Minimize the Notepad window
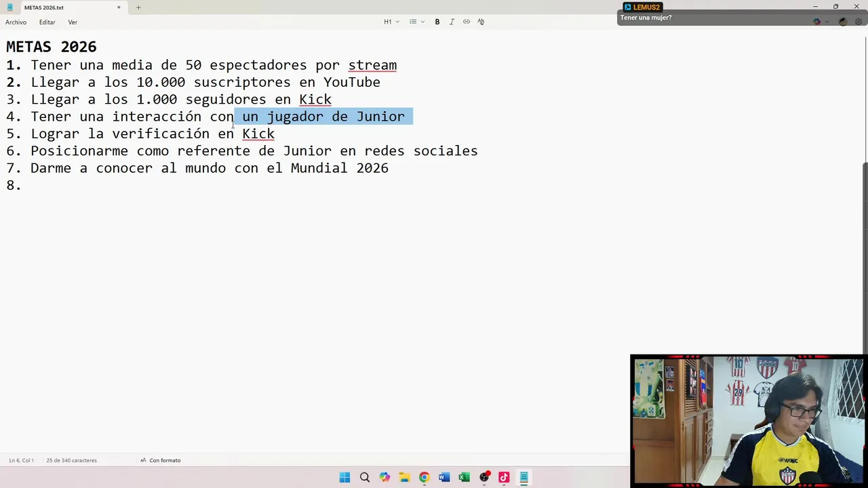 coord(815,7)
